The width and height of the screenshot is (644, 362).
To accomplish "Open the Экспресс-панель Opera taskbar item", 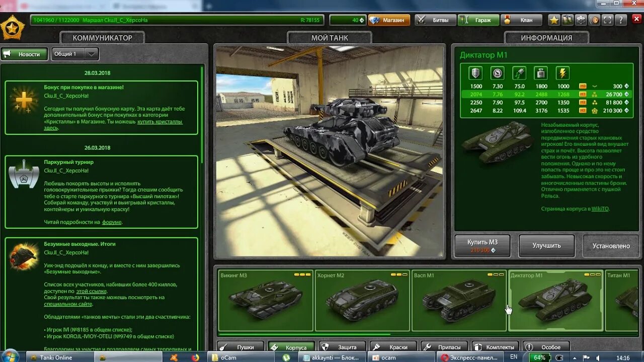I will pyautogui.click(x=470, y=357).
